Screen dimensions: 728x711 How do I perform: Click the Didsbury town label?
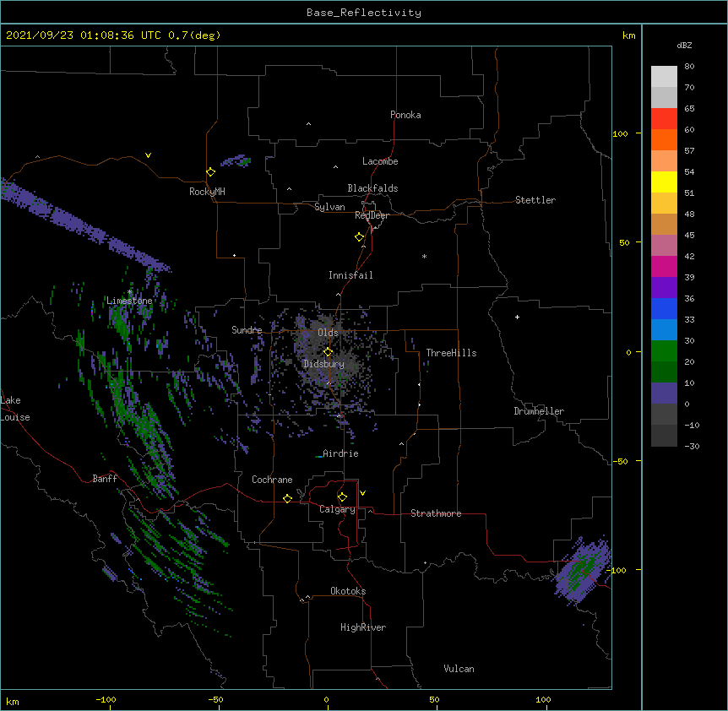(x=323, y=364)
